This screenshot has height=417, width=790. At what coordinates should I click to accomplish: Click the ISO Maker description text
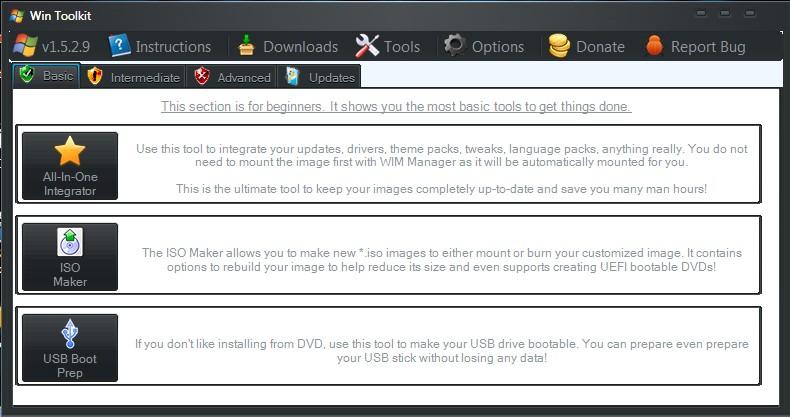tap(441, 260)
